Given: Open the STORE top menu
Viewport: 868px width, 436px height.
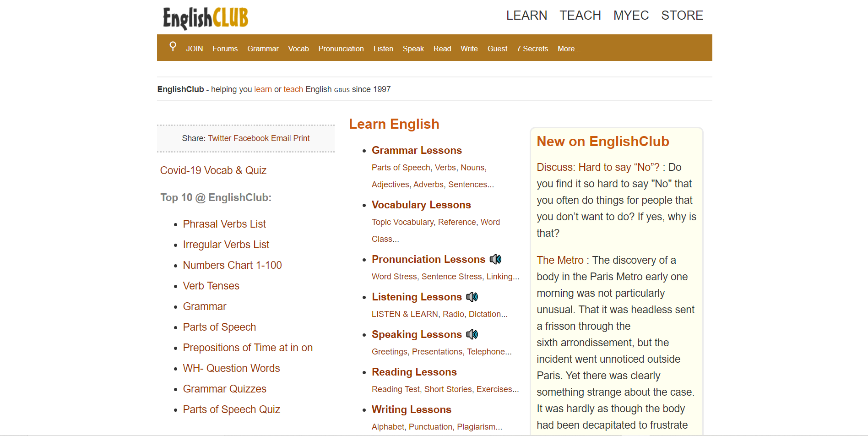Looking at the screenshot, I should click(682, 16).
